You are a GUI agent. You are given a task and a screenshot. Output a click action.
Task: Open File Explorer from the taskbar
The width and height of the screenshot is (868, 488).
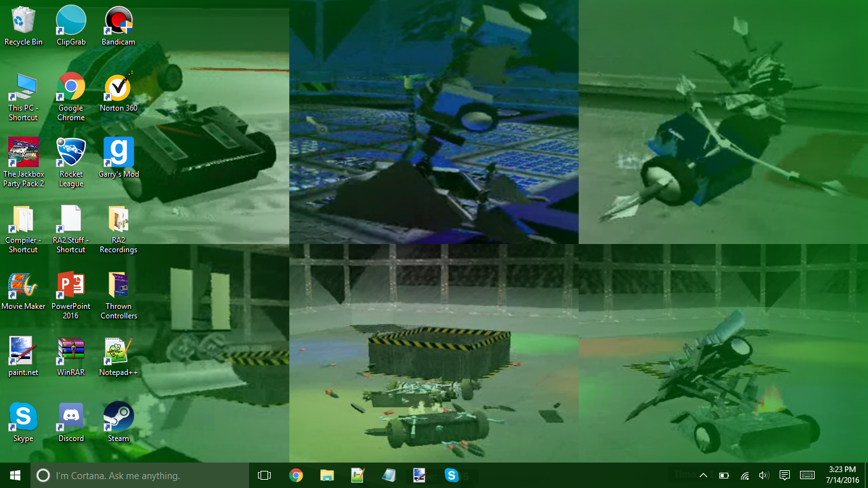tap(327, 475)
